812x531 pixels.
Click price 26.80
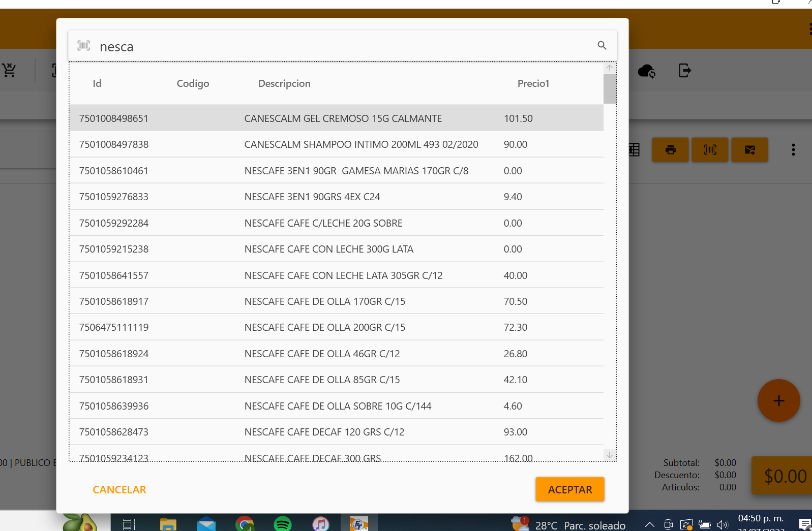515,354
